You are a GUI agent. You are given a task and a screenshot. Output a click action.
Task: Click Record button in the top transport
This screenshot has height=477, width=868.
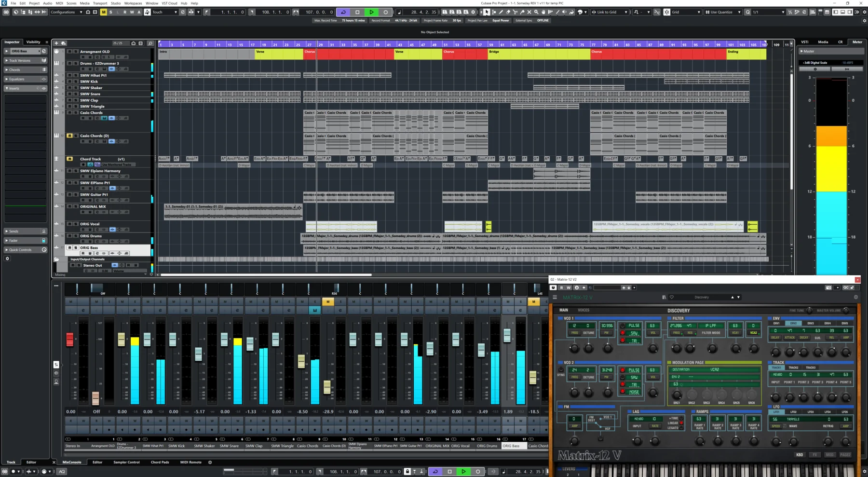click(385, 12)
